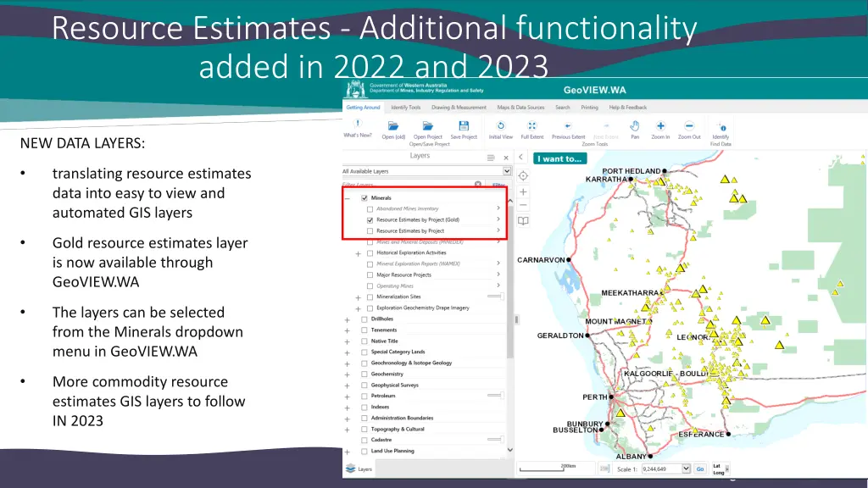This screenshot has height=488, width=868.
Task: Adjust Mineralization Sites opacity slider
Action: 495,297
